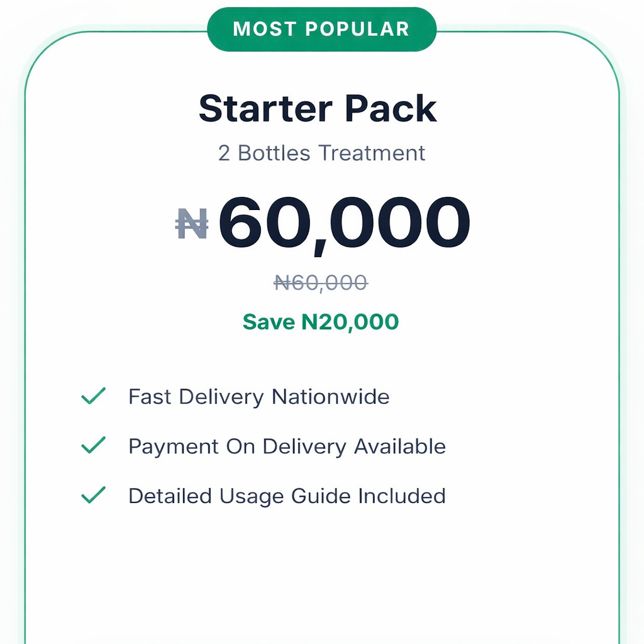This screenshot has height=644, width=644.
Task: Click the green Save N20,000 text
Action: pyautogui.click(x=321, y=322)
